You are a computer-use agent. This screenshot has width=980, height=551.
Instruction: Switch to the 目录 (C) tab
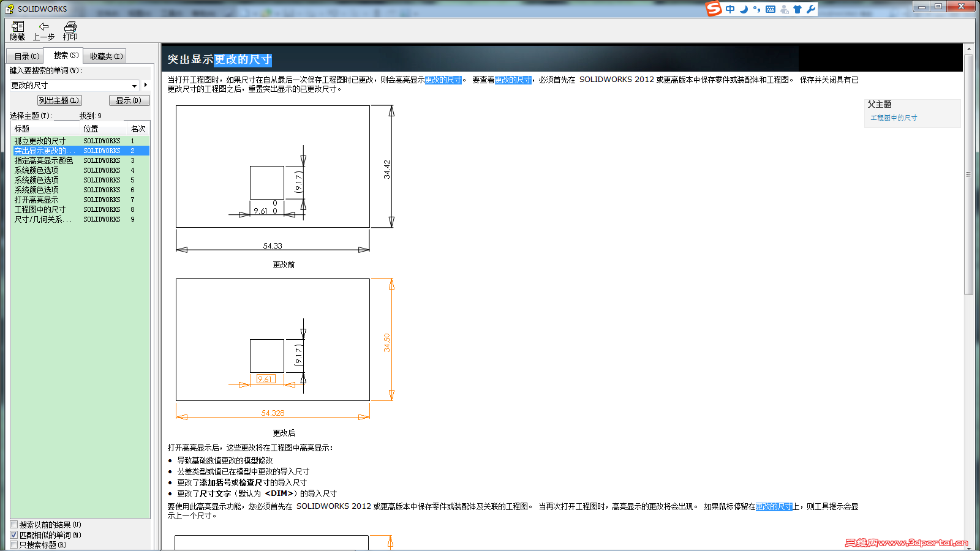26,56
